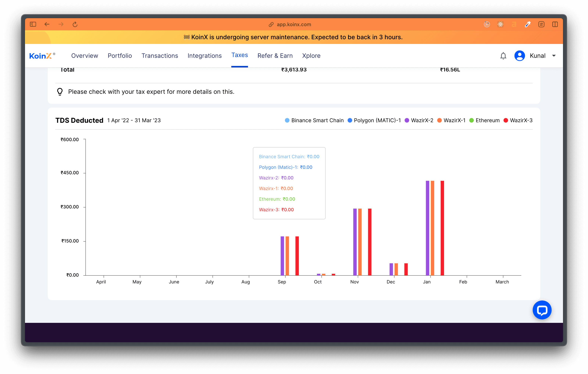Click the ₹600.00 y-axis label

[x=69, y=139]
